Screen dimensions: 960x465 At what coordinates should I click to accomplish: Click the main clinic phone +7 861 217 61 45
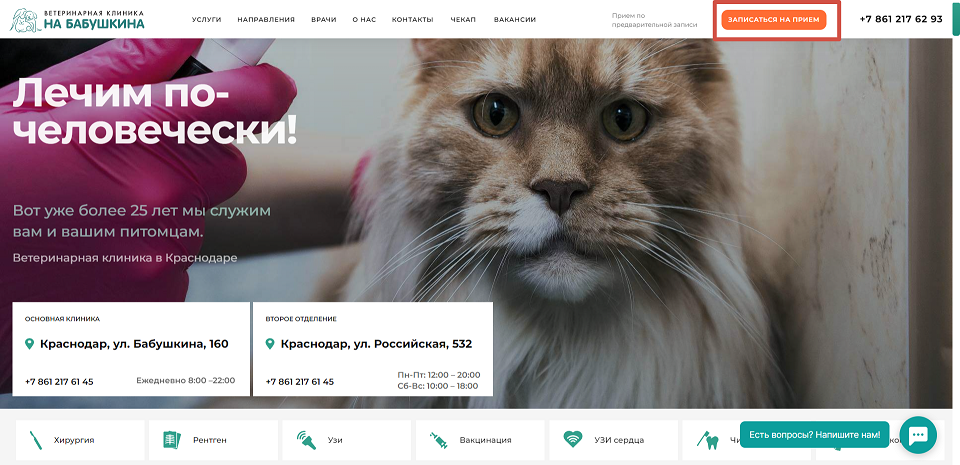pyautogui.click(x=59, y=382)
